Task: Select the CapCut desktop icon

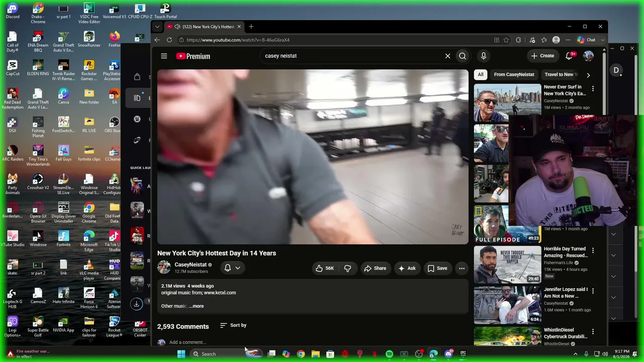Action: (x=13, y=67)
